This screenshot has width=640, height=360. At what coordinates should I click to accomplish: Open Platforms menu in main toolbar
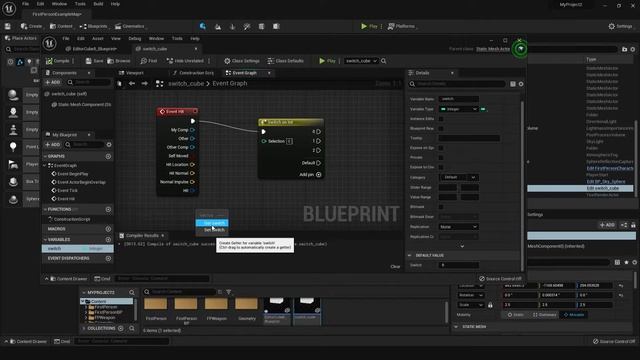(401, 26)
